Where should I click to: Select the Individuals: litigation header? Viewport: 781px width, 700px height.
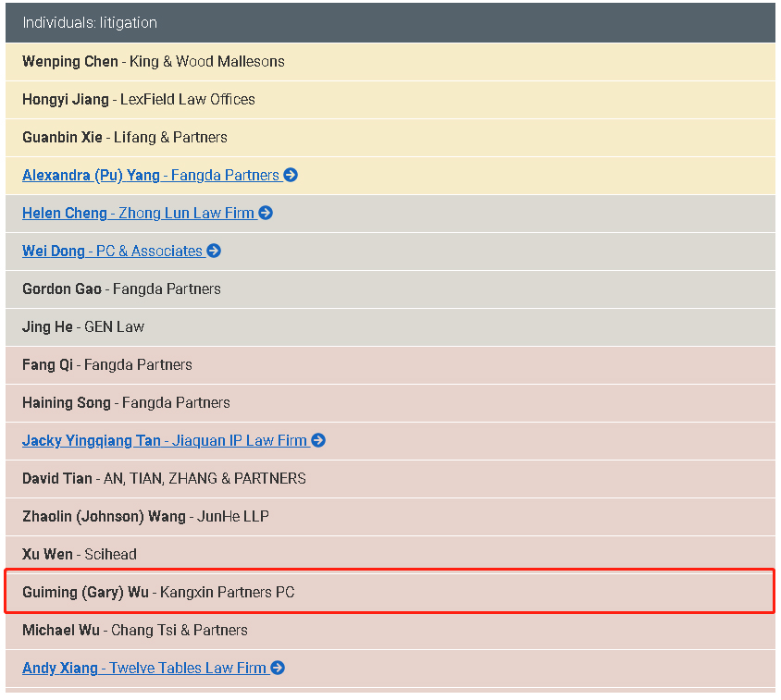pyautogui.click(x=390, y=23)
